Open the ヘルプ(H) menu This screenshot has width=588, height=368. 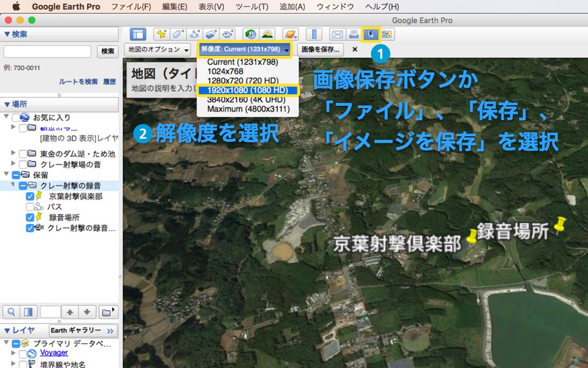[382, 7]
